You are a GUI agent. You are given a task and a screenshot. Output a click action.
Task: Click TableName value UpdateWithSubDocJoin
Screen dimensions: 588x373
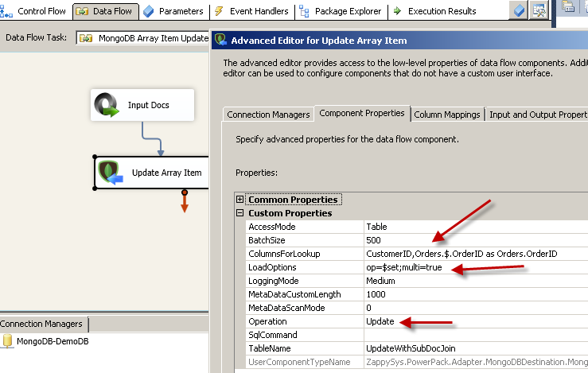click(x=411, y=348)
